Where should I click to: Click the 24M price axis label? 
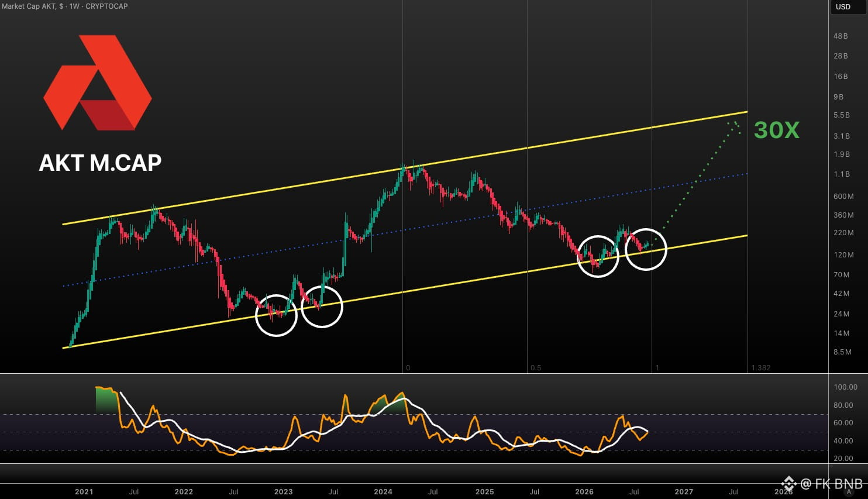pyautogui.click(x=842, y=314)
